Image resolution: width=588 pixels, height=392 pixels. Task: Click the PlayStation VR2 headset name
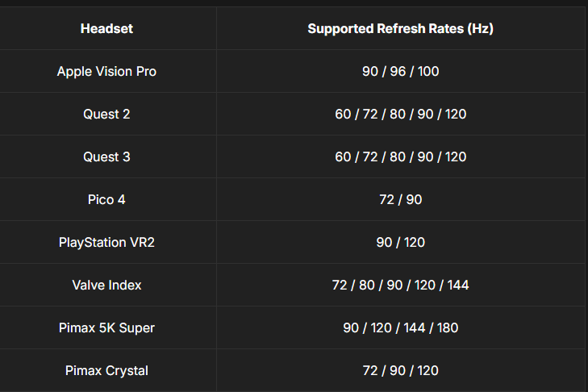(106, 243)
